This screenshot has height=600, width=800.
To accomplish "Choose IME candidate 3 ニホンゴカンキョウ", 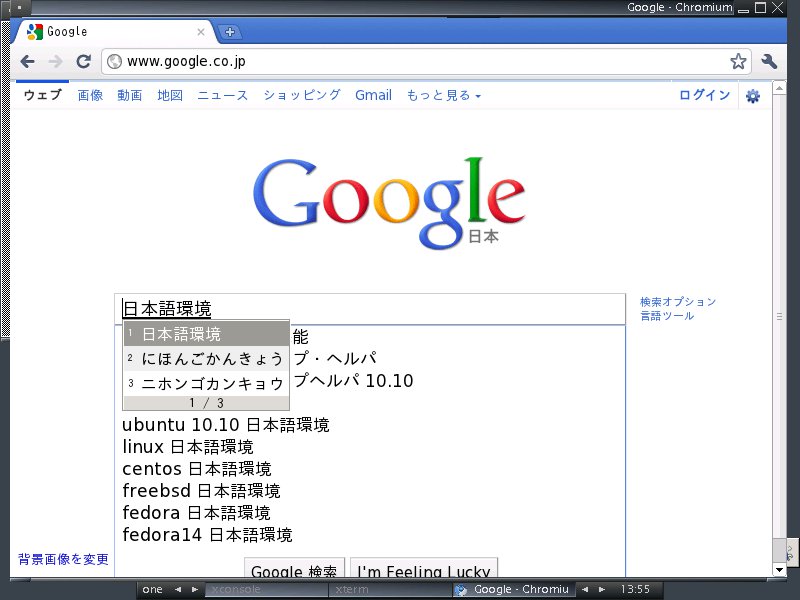I will [206, 383].
